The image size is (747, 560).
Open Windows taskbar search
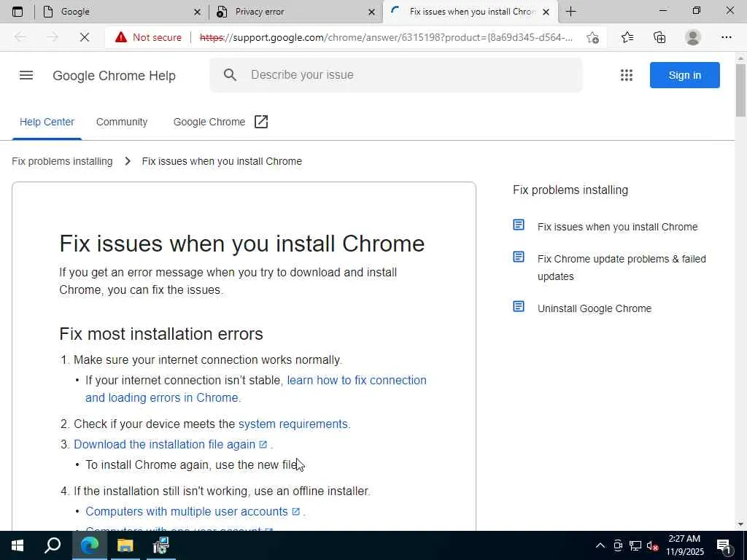(53, 545)
